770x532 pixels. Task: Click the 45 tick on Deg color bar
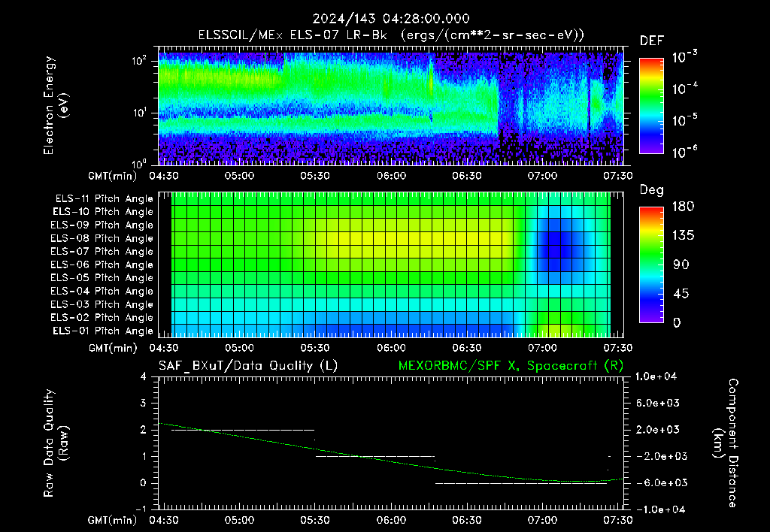point(681,294)
